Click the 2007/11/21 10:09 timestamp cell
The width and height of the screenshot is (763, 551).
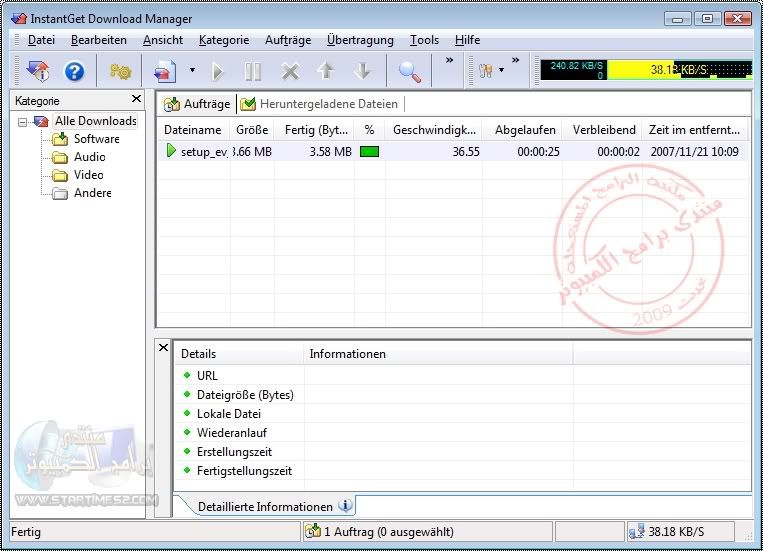click(694, 151)
